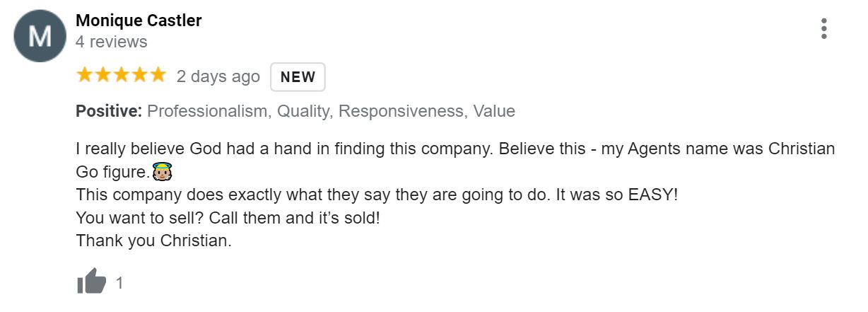This screenshot has width=868, height=312.
Task: Click the like count number 1
Action: click(119, 284)
